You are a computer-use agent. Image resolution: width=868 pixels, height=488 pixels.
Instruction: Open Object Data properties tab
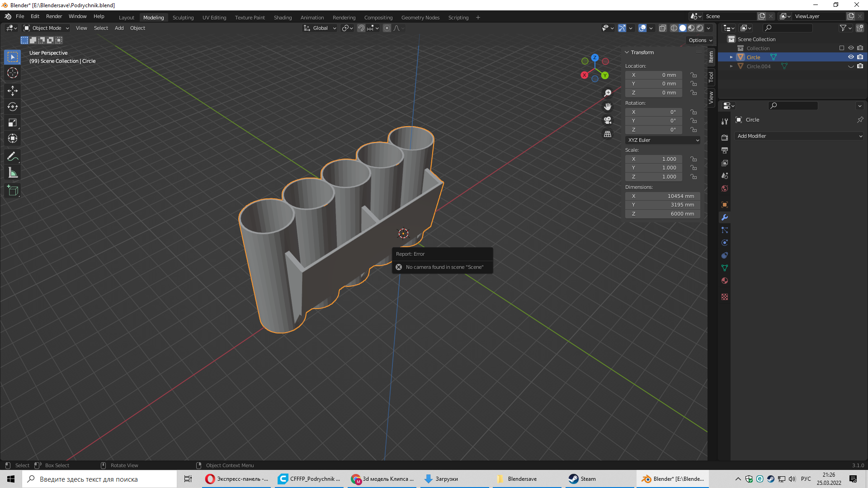tap(725, 268)
